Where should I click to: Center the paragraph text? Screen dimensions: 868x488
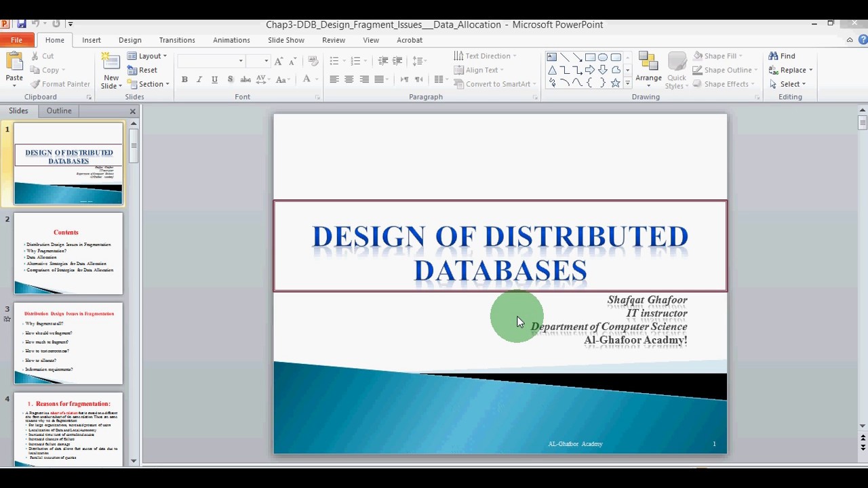pyautogui.click(x=349, y=79)
